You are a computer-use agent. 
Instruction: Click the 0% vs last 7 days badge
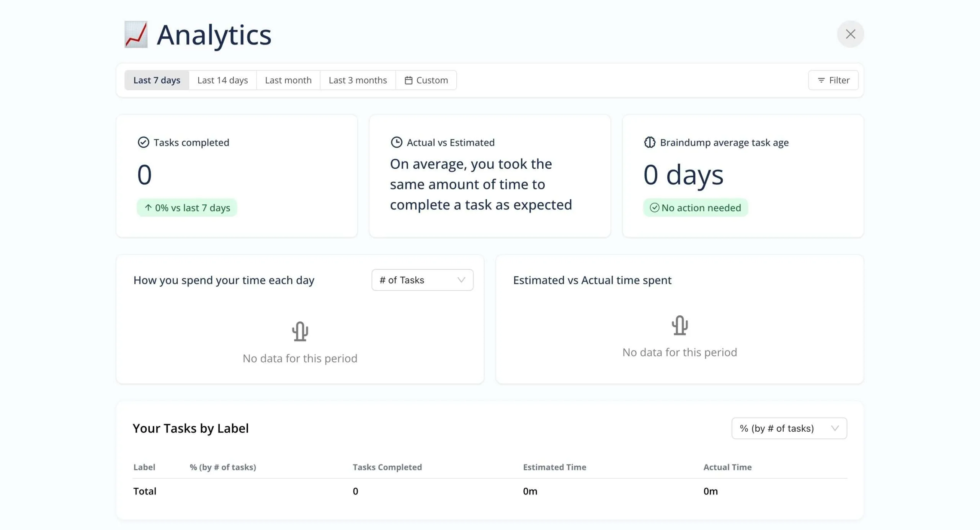pyautogui.click(x=187, y=207)
